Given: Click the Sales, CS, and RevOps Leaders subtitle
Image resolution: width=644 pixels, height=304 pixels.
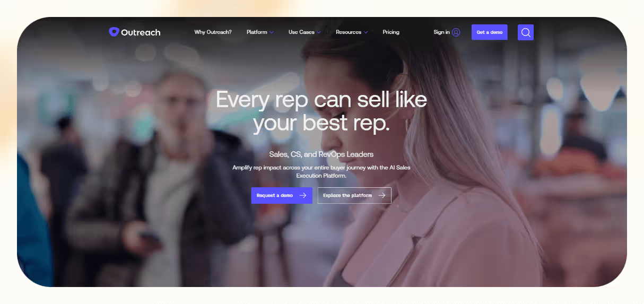Looking at the screenshot, I should pos(321,154).
